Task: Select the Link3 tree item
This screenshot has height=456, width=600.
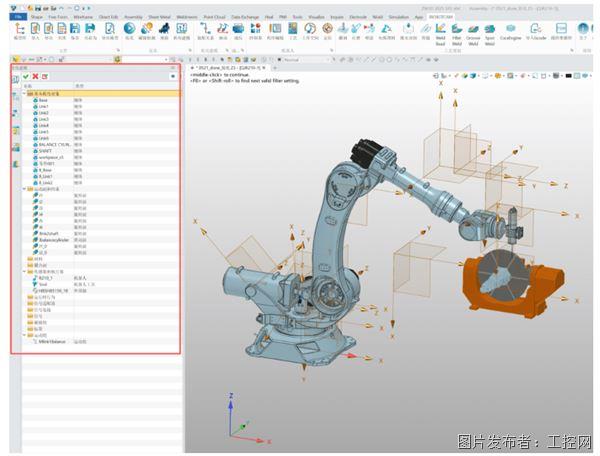Action: [x=44, y=119]
